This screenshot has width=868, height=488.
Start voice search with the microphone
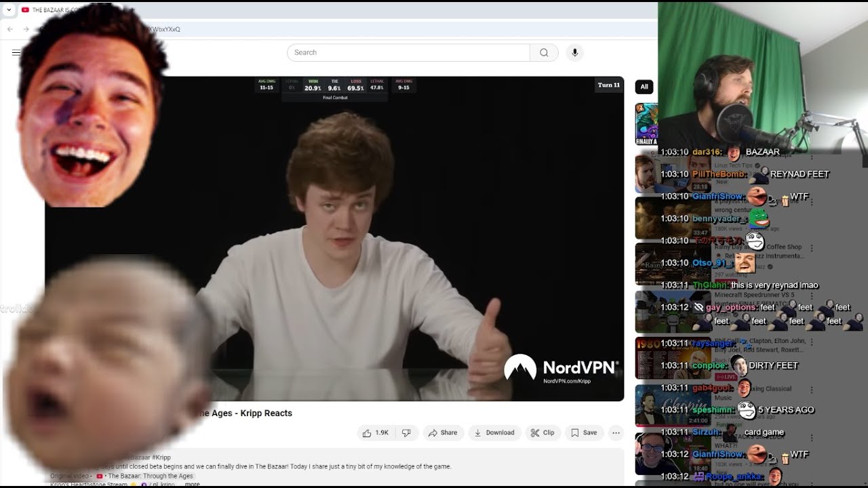click(574, 53)
